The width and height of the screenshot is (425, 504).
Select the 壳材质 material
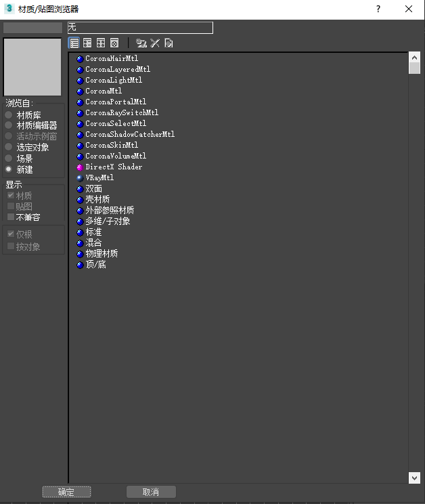(x=97, y=200)
